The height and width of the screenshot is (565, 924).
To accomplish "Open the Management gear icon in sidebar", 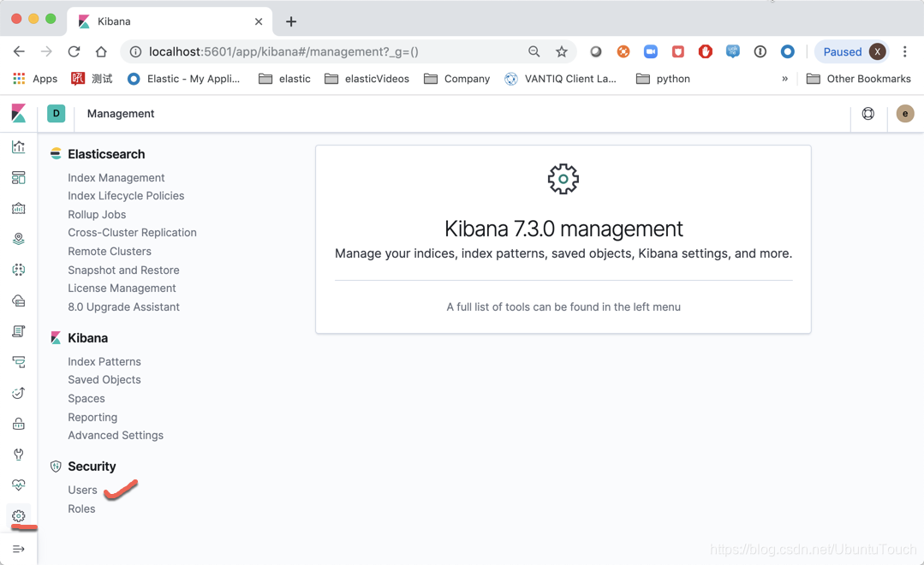I will [x=18, y=516].
